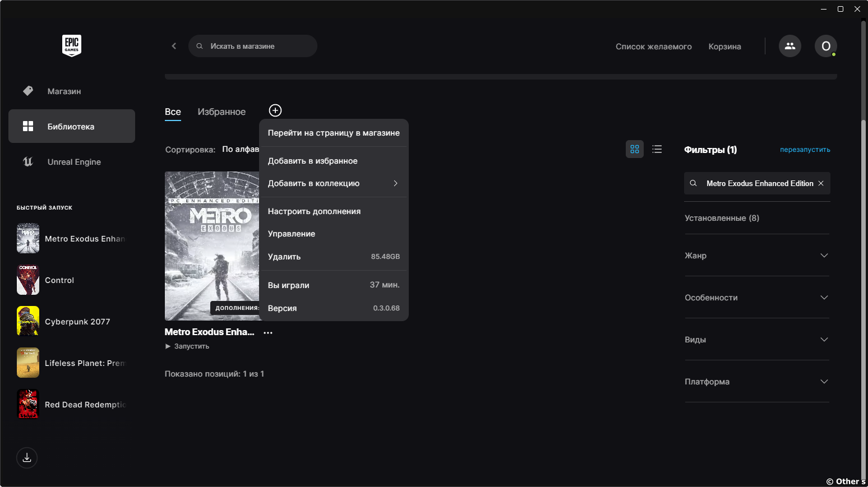The width and height of the screenshot is (868, 487).
Task: Click the Epic Games logo
Action: pos(72,45)
